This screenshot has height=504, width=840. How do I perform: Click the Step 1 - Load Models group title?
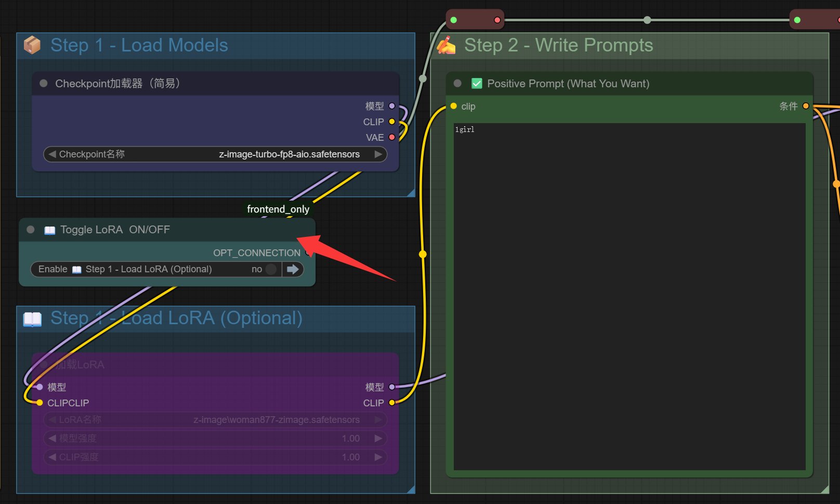[139, 45]
